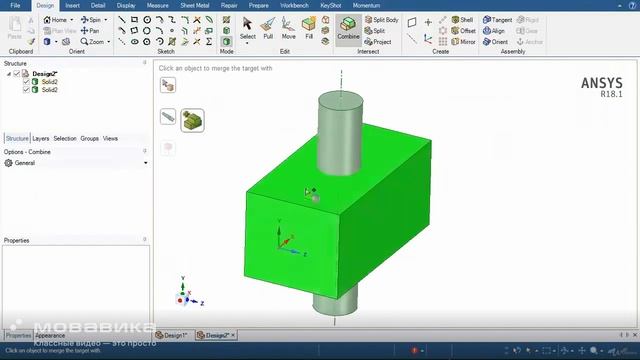
Task: Select the Move tool
Action: (x=288, y=28)
